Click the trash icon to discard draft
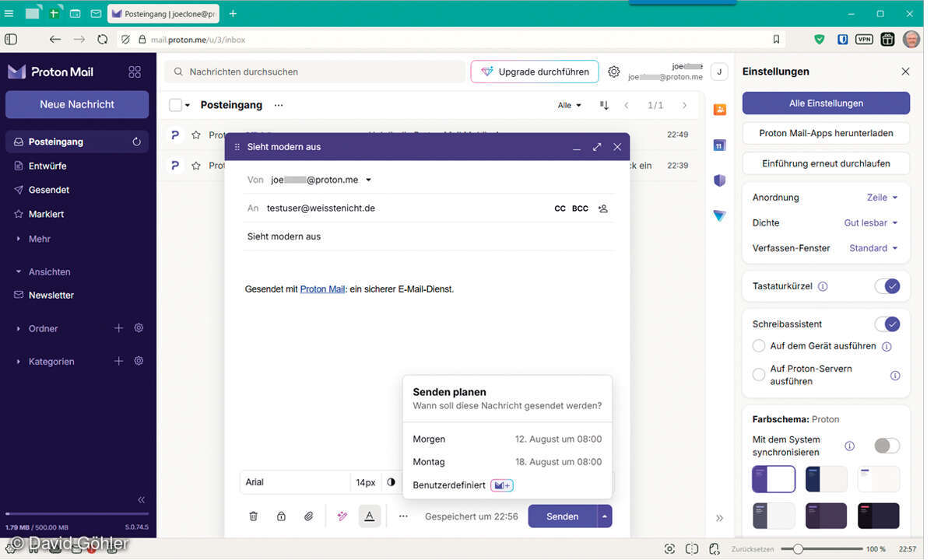The image size is (934, 560). [253, 516]
